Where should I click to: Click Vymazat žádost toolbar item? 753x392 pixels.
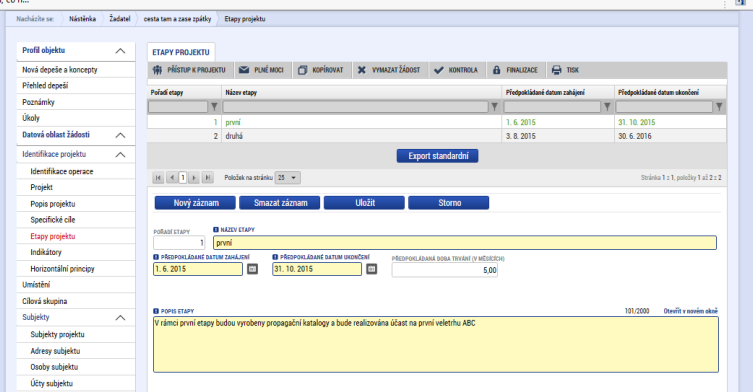(389, 70)
